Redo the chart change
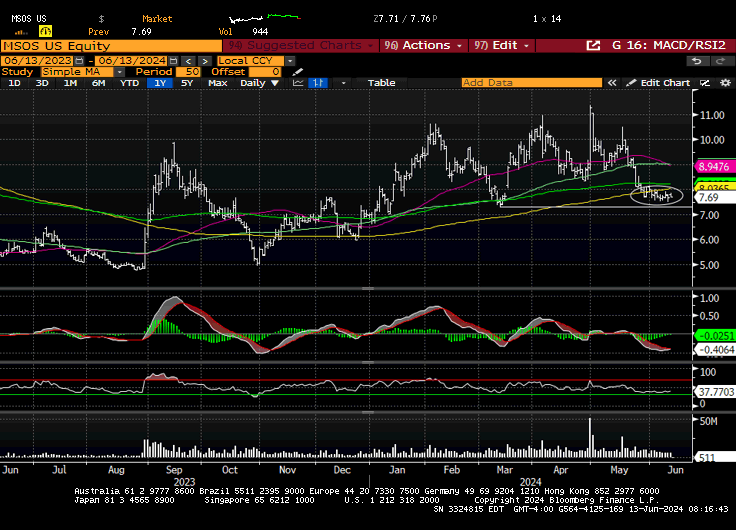The width and height of the screenshot is (736, 530). 720,61
